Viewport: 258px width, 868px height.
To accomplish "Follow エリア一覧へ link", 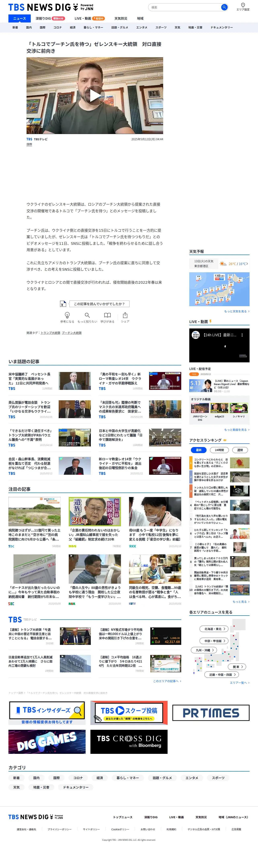I will pyautogui.click(x=240, y=683).
